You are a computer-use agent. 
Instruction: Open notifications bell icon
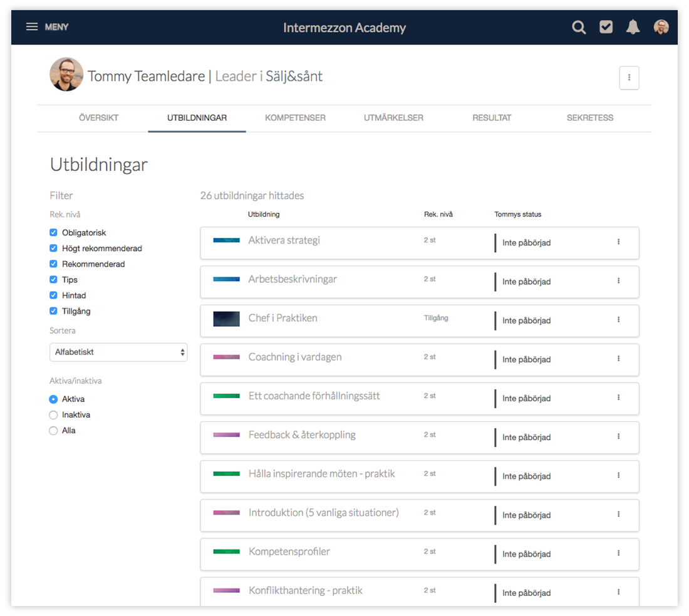[633, 27]
